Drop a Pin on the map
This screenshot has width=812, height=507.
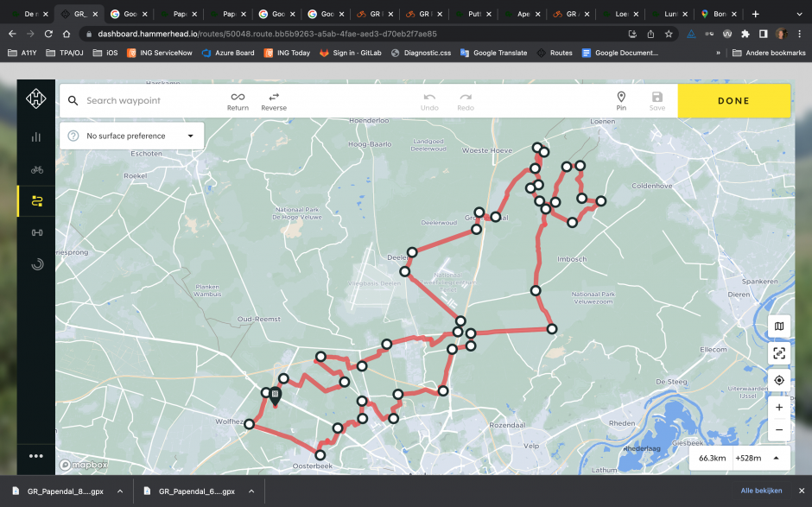(x=621, y=100)
